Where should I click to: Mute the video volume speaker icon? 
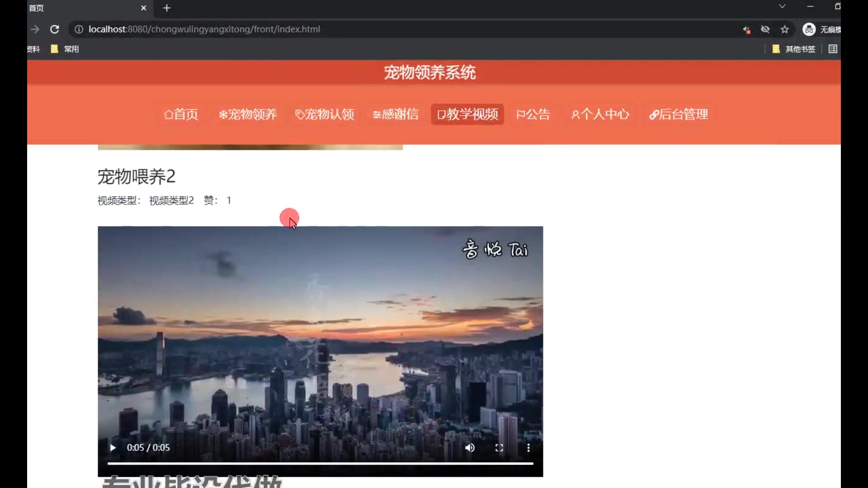coord(470,448)
